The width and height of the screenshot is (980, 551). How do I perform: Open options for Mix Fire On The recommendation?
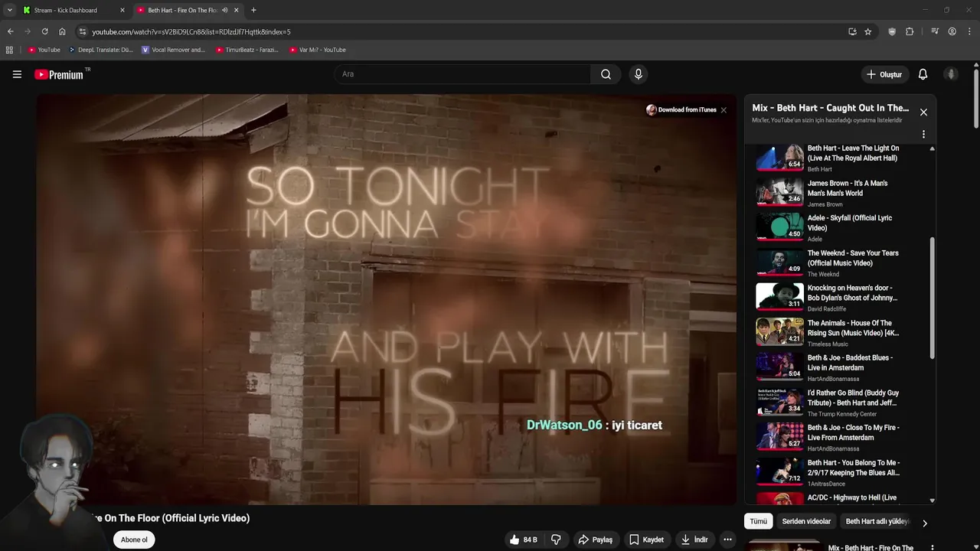coord(932,548)
